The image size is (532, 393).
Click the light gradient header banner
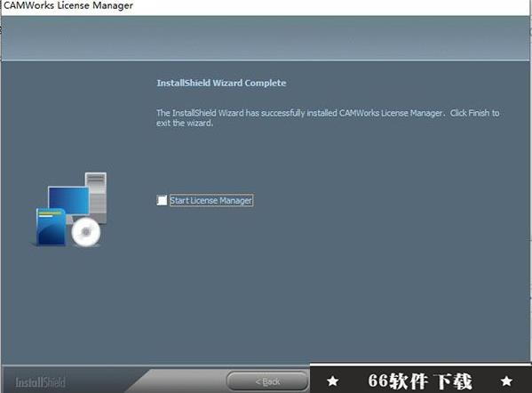tap(266, 38)
